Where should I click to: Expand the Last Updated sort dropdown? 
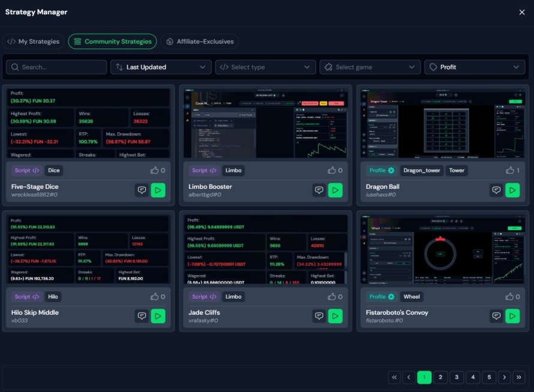[161, 67]
